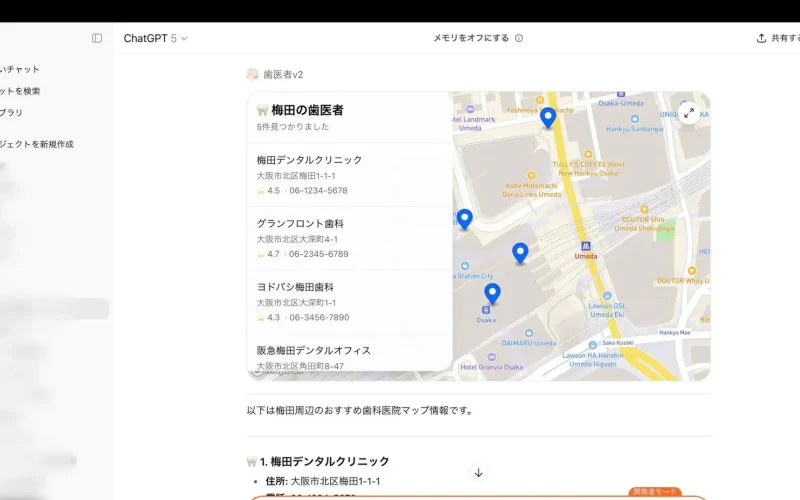Click the northernmost blue map pin
Image resolution: width=800 pixels, height=500 pixels.
(x=548, y=117)
